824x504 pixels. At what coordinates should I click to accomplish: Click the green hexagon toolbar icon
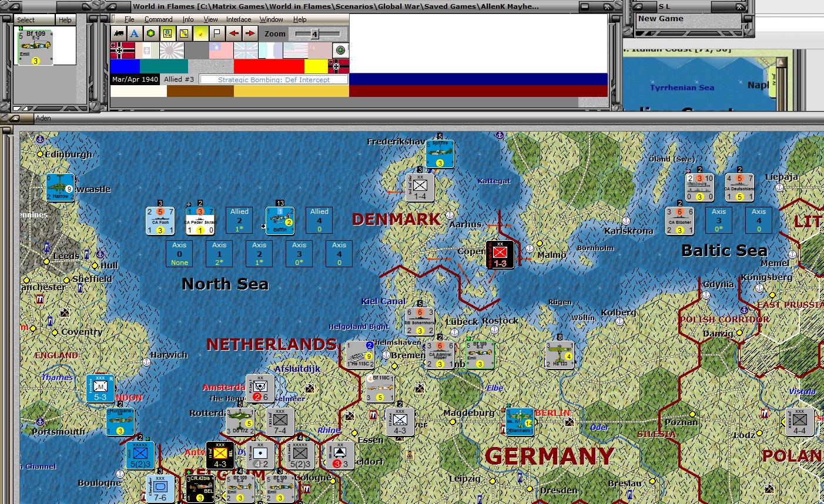(x=151, y=33)
